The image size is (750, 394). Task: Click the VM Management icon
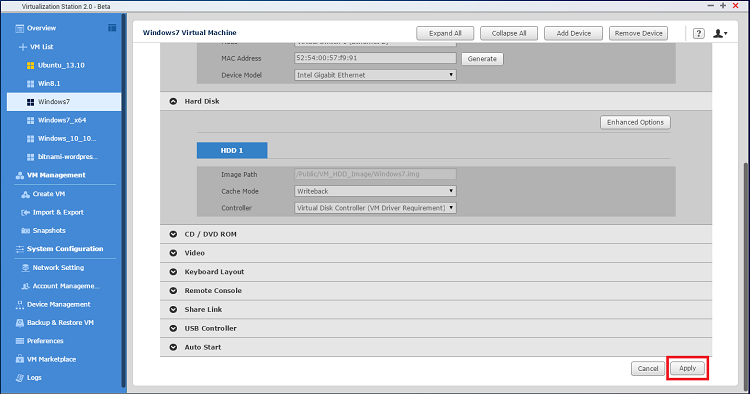click(20, 175)
